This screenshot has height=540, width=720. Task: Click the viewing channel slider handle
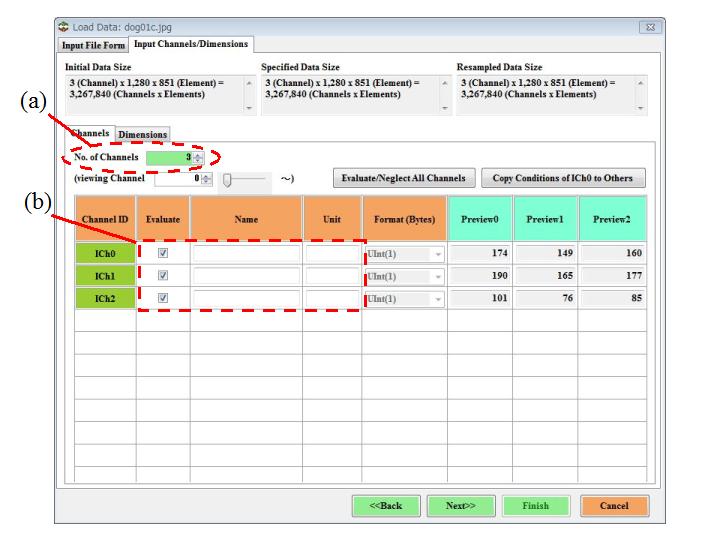click(x=229, y=179)
